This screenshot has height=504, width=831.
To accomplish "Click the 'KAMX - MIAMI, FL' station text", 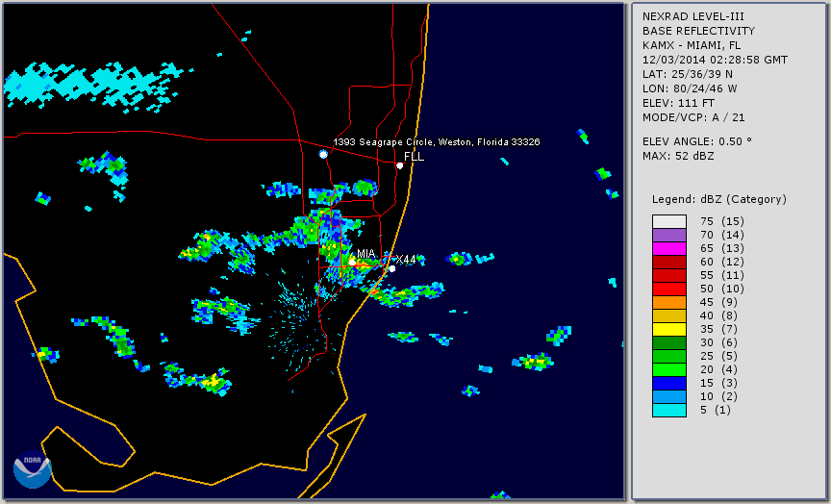I will click(692, 45).
